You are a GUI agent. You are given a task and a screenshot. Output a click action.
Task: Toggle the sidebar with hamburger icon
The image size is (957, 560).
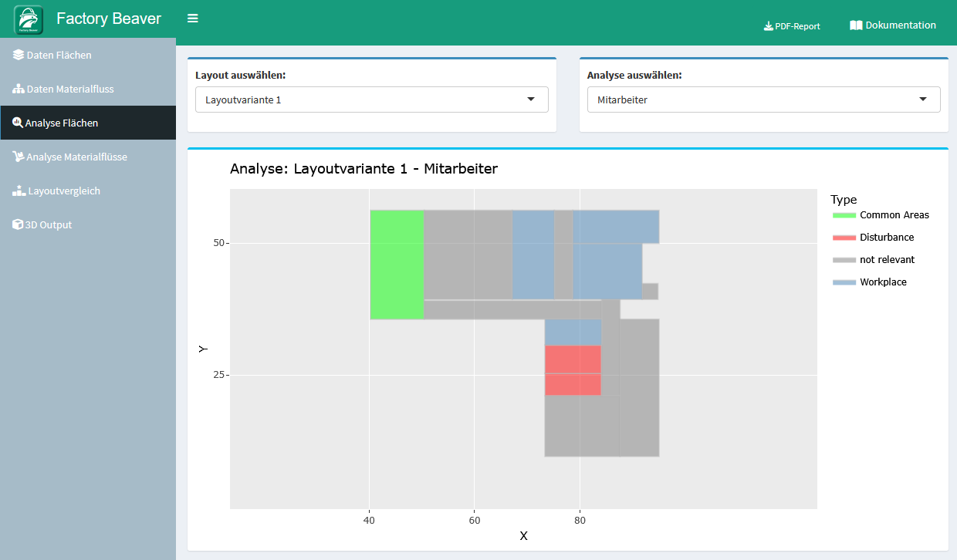coord(193,19)
